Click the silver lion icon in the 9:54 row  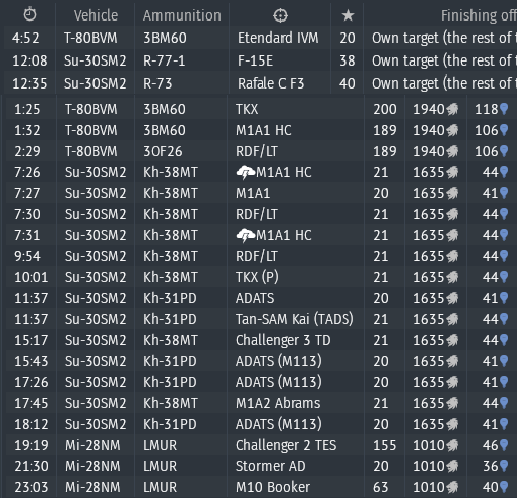pos(452,256)
